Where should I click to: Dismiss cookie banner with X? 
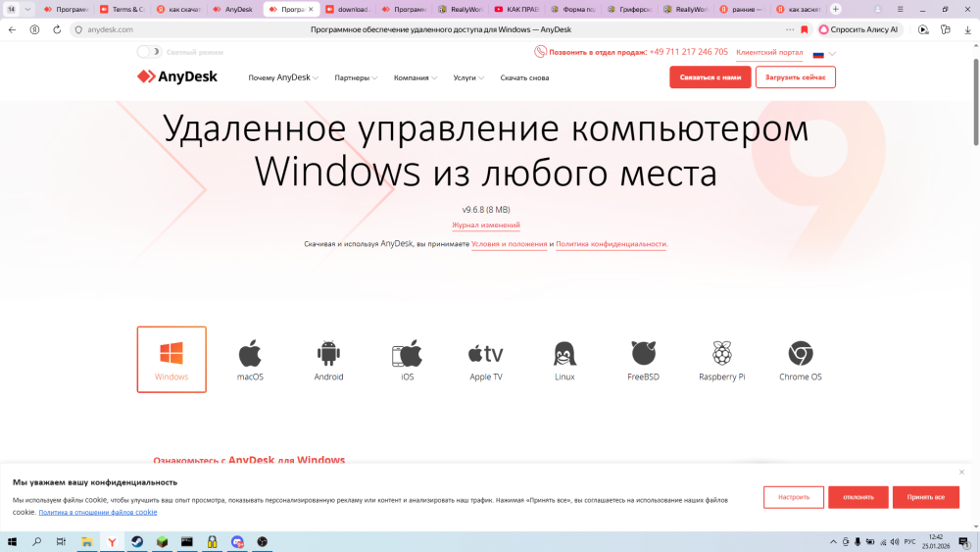[962, 472]
